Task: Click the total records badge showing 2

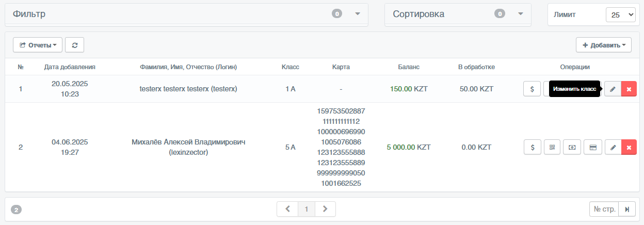Action: click(x=17, y=210)
